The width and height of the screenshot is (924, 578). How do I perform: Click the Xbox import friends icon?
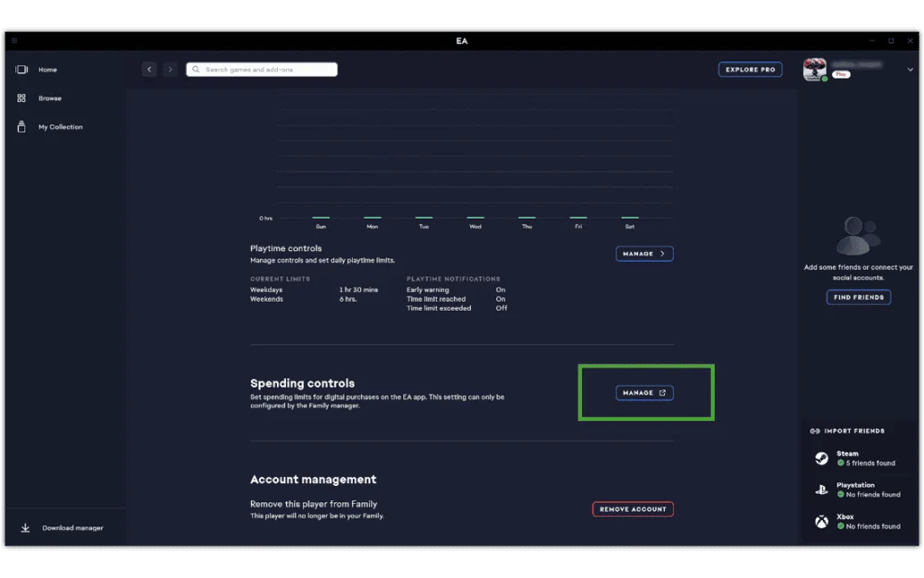[822, 521]
